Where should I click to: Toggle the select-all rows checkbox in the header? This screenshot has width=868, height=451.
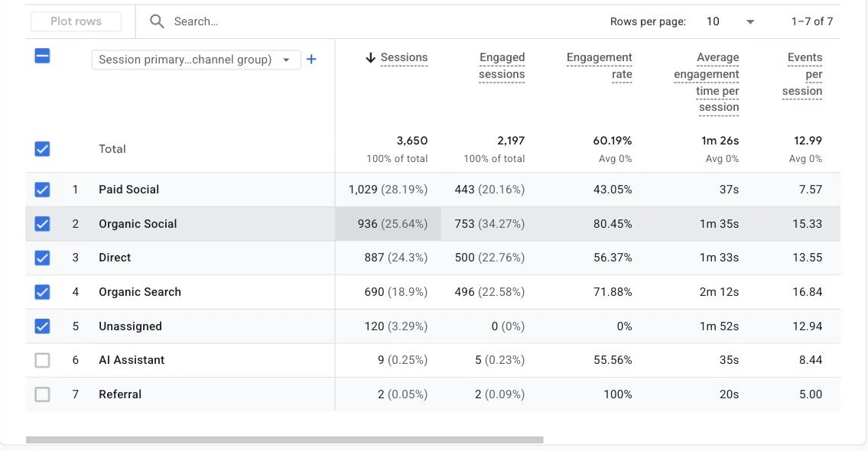click(42, 55)
